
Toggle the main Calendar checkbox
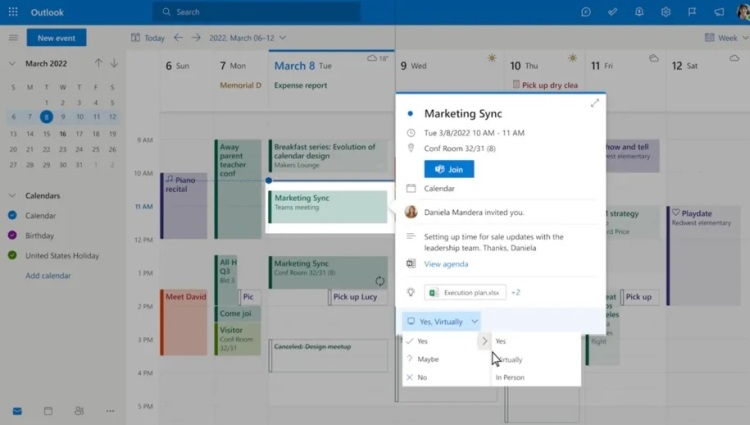(12, 216)
